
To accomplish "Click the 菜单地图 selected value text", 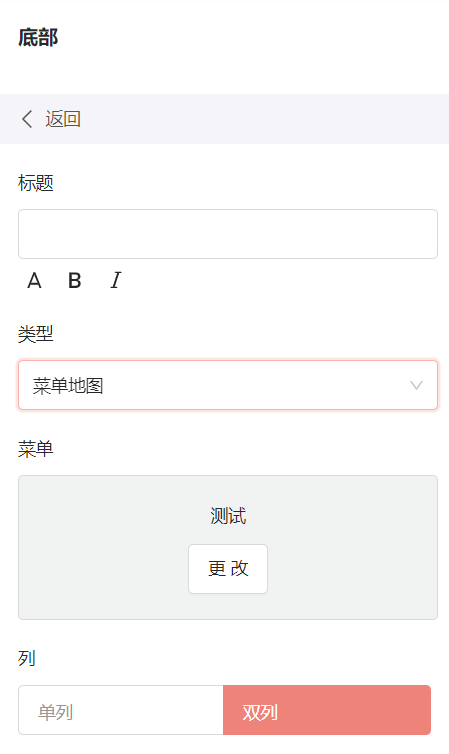I will click(68, 386).
